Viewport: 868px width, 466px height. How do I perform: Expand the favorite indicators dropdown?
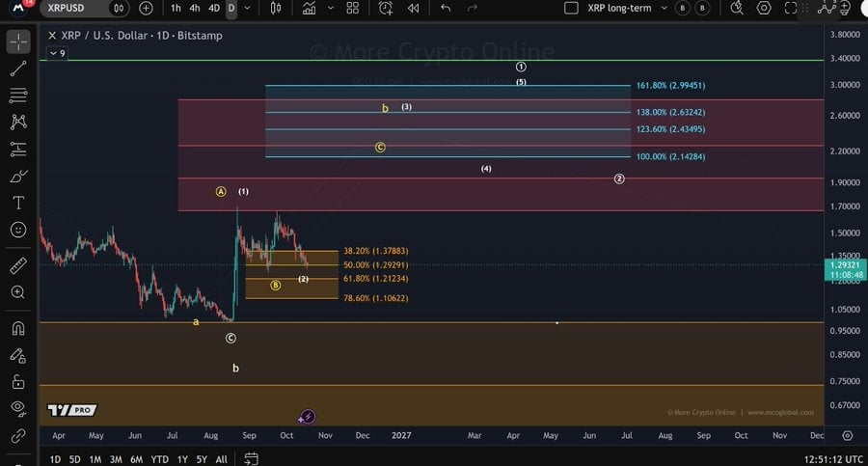(331, 9)
